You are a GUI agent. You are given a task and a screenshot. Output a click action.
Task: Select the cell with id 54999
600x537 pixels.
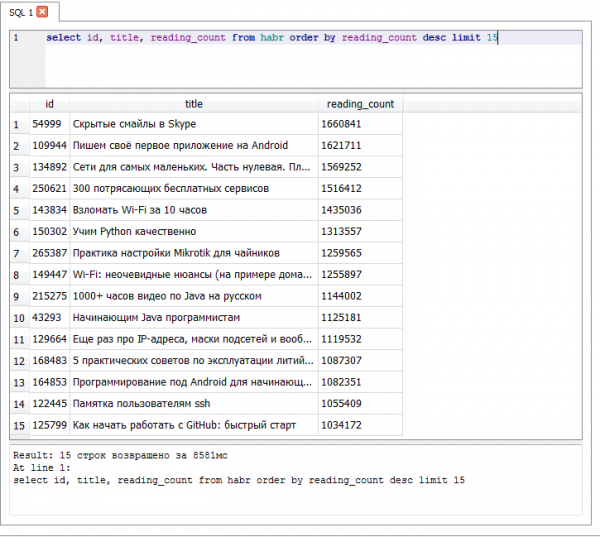coord(48,124)
